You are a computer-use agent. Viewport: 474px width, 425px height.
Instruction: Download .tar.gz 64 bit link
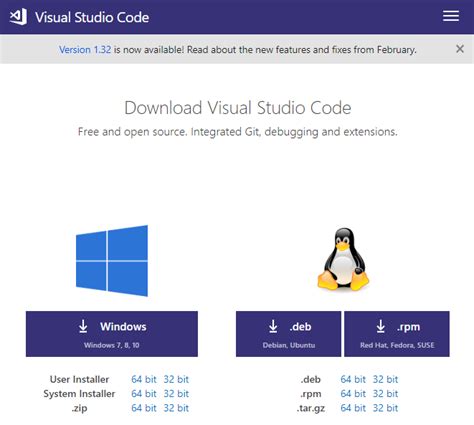353,408
